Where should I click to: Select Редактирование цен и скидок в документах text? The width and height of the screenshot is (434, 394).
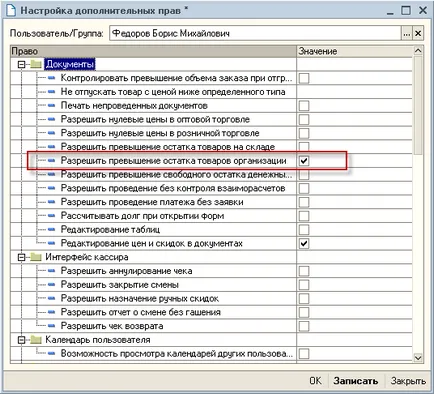pyautogui.click(x=152, y=244)
